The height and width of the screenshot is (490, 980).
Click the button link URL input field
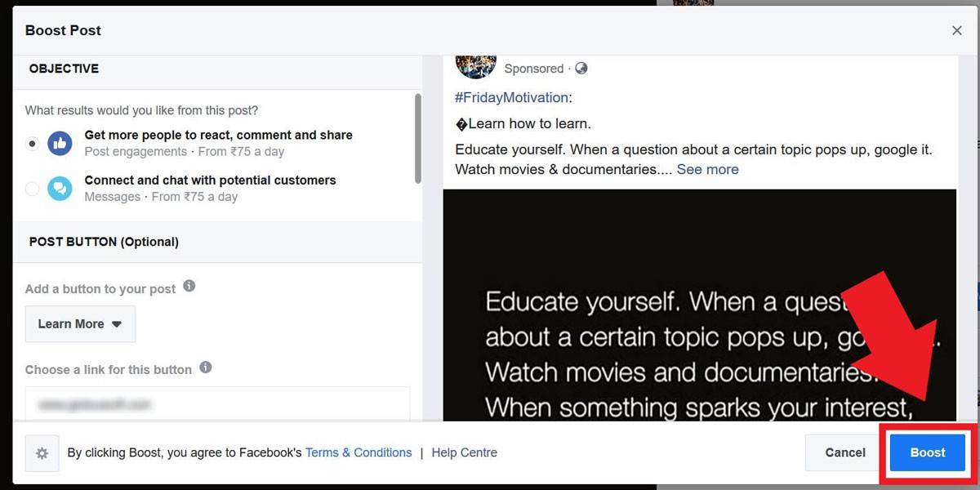tap(217, 404)
